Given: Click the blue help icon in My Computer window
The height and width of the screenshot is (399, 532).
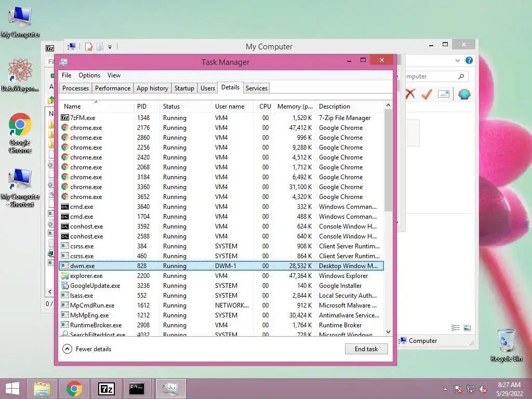Looking at the screenshot, I should point(469,60).
